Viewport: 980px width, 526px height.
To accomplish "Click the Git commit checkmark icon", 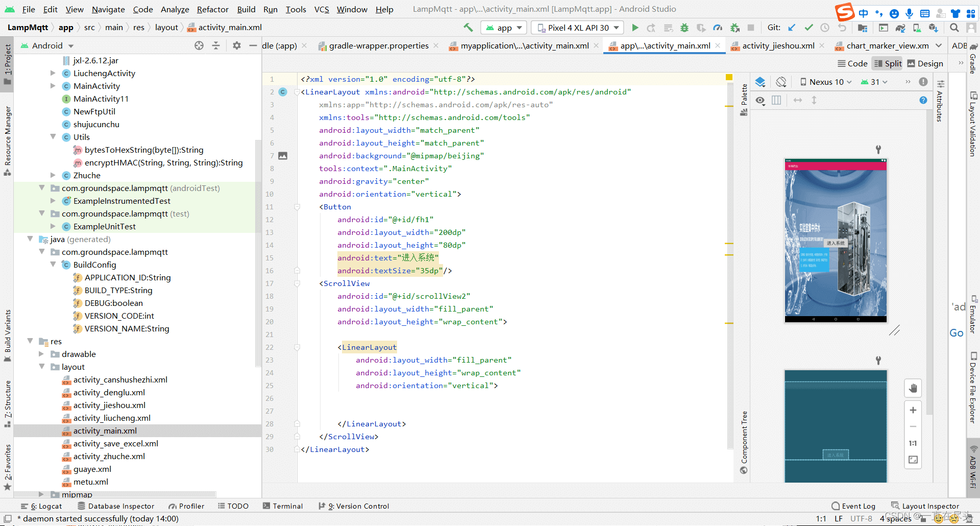I will [808, 28].
